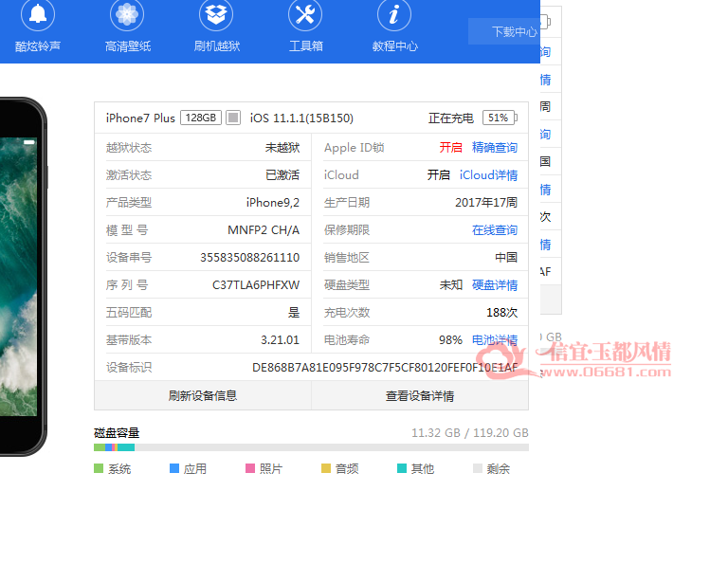
Task: Click the 下载中心 download center button
Action: pyautogui.click(x=504, y=31)
